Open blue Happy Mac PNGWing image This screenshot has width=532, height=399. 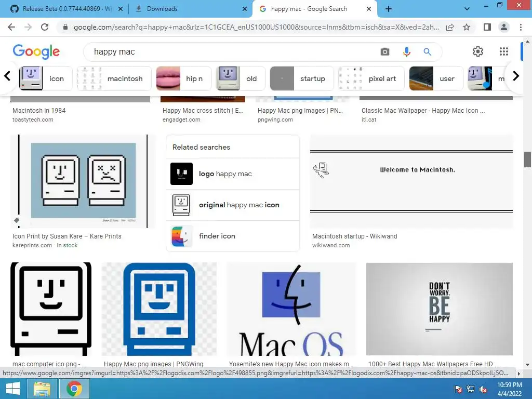[159, 309]
